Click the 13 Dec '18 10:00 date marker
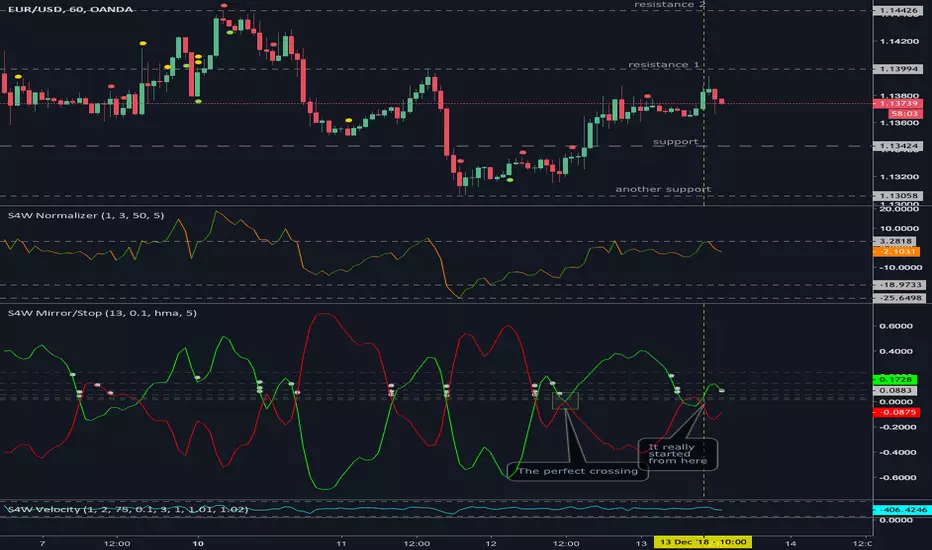Image resolution: width=932 pixels, height=550 pixels. pyautogui.click(x=703, y=542)
